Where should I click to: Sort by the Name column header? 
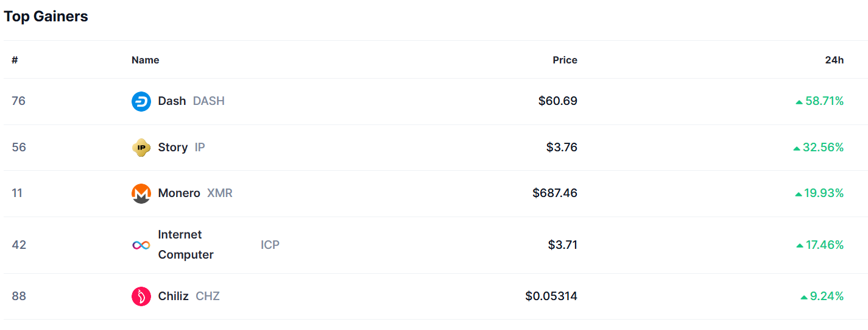coord(145,60)
